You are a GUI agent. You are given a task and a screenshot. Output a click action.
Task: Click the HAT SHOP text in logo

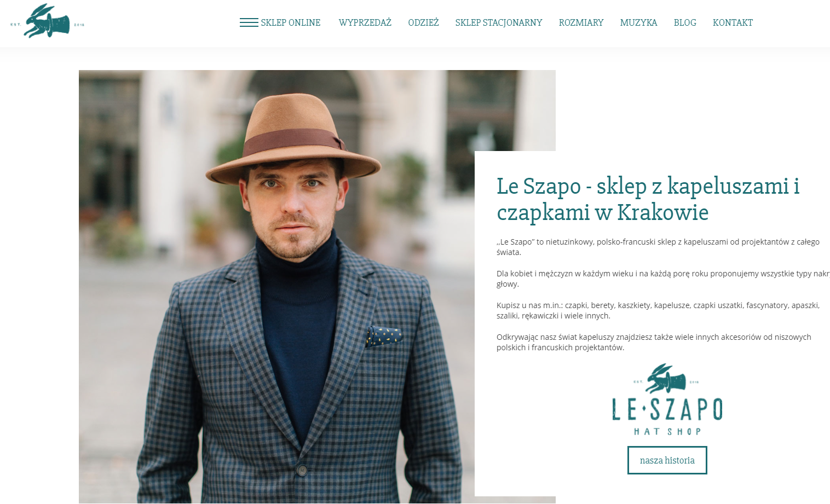coord(667,432)
